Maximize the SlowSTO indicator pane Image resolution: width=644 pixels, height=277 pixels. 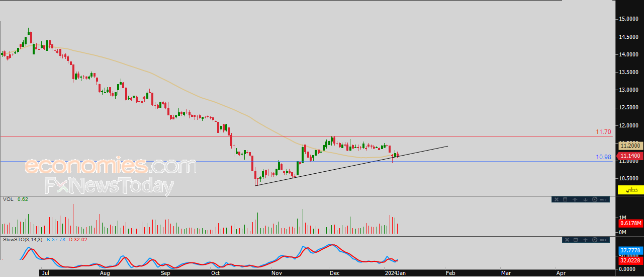576,240
